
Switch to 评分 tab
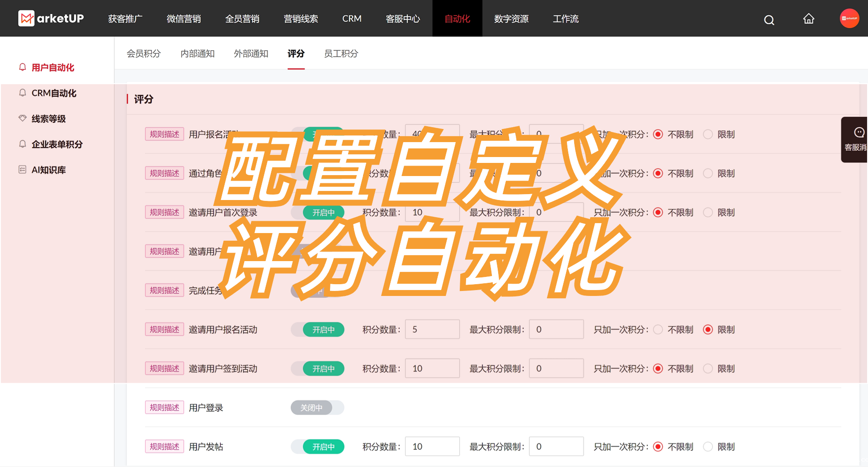[x=296, y=53]
